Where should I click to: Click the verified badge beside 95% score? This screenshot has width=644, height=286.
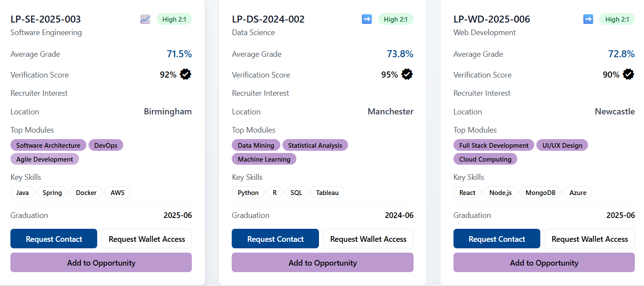click(407, 75)
